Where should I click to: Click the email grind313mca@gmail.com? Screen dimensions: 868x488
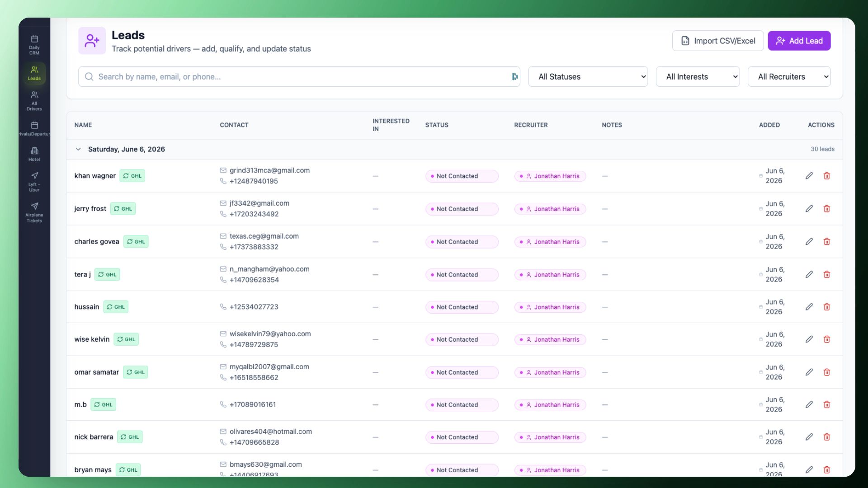pos(269,170)
